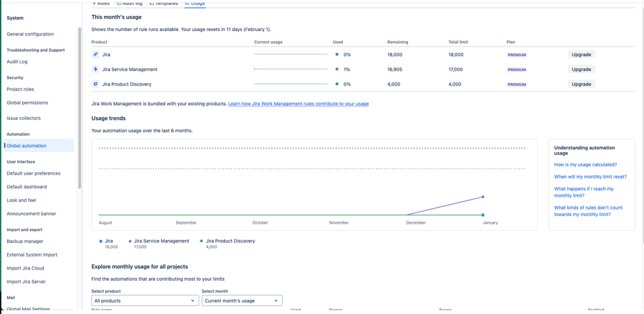Switch to the Templates tab
This screenshot has width=644, height=314.
coord(164,3)
